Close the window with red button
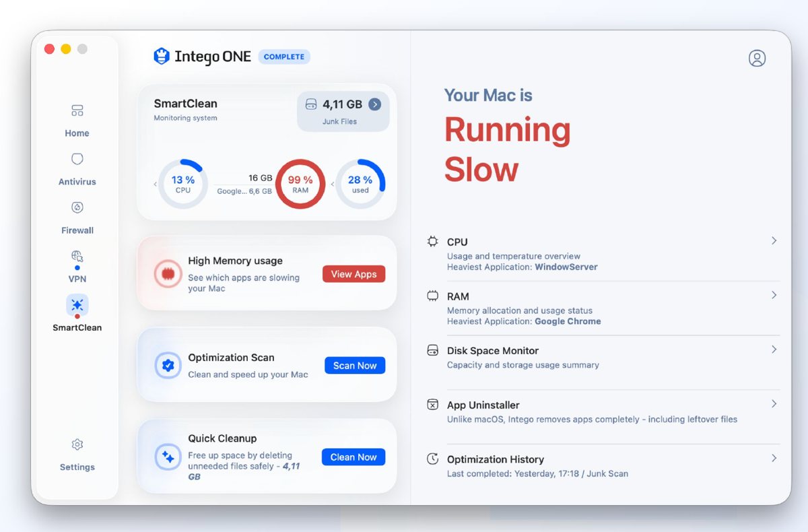Image resolution: width=808 pixels, height=532 pixels. tap(49, 49)
